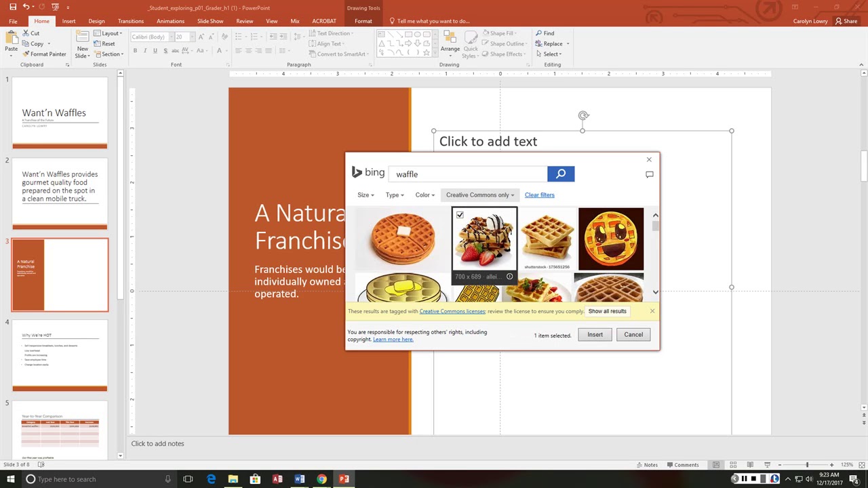Image resolution: width=868 pixels, height=488 pixels.
Task: Toggle Bold formatting
Action: (x=135, y=51)
